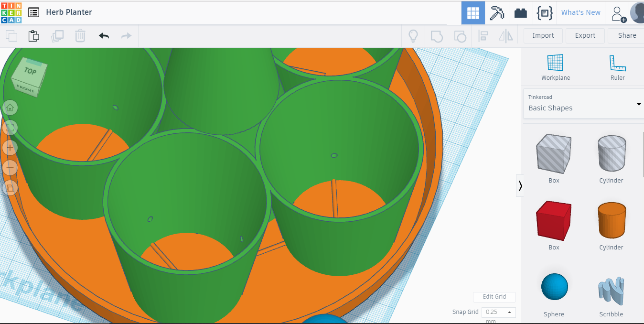Show all hidden objects with the lightbulb
Image resolution: width=644 pixels, height=324 pixels.
pyautogui.click(x=413, y=35)
